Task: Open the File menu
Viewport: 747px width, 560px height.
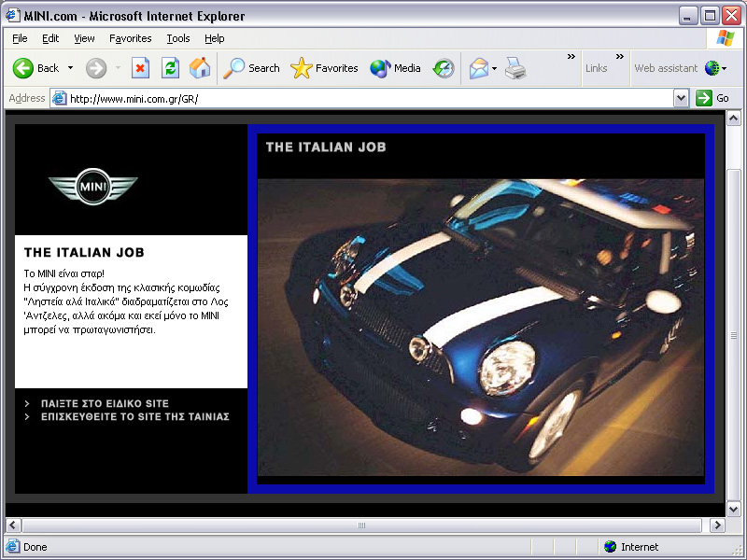Action: coord(20,38)
